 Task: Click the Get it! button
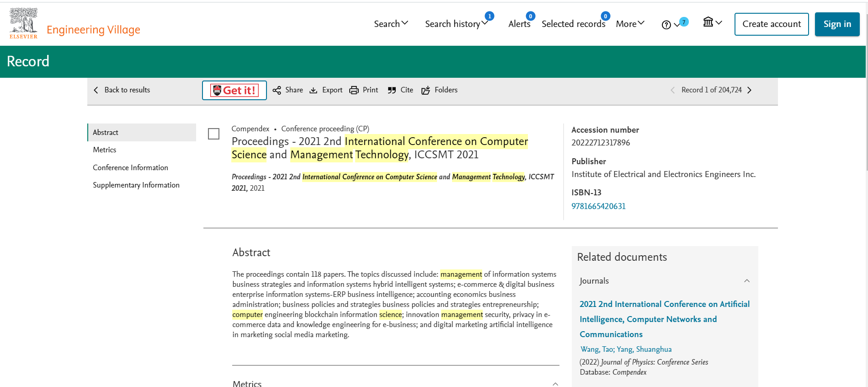pos(234,91)
